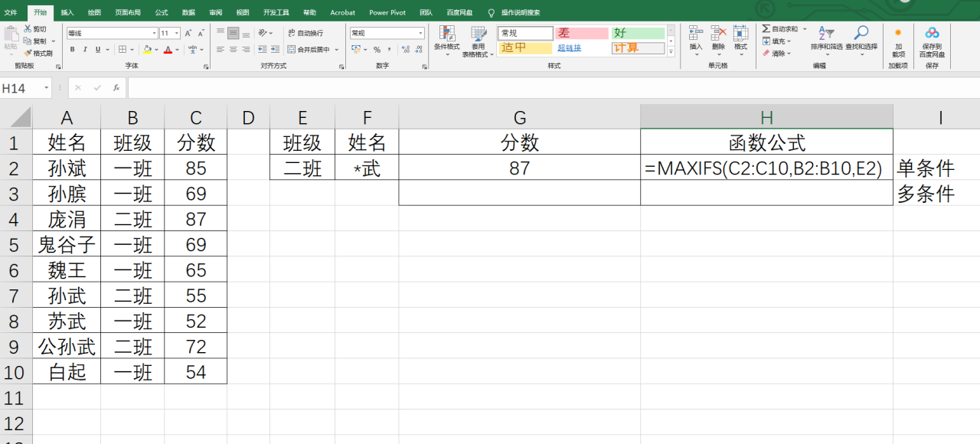Open the Fill (填充) dropdown
The image size is (980, 444).
(x=777, y=41)
